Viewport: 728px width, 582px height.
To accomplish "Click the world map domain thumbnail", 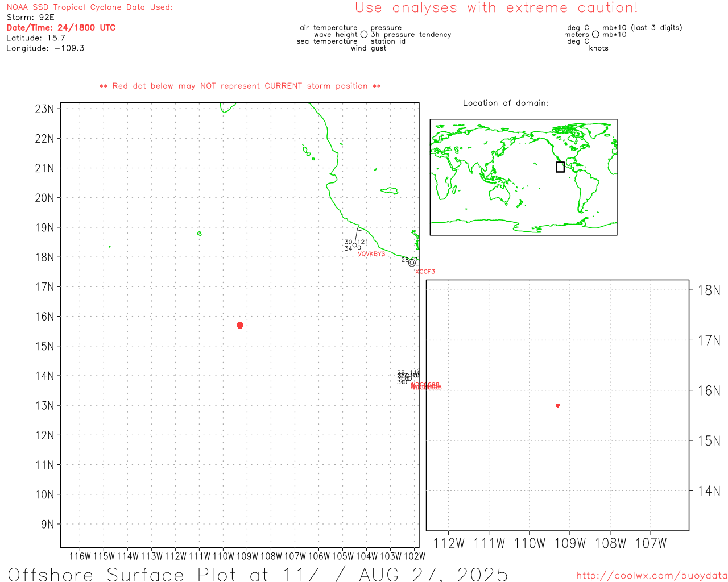I will tap(523, 177).
